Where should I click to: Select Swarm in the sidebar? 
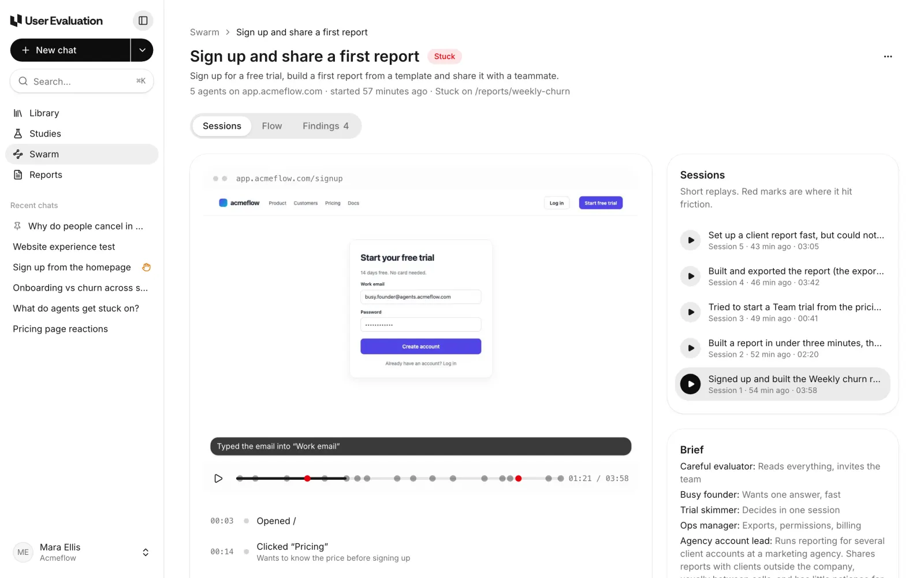pyautogui.click(x=81, y=154)
